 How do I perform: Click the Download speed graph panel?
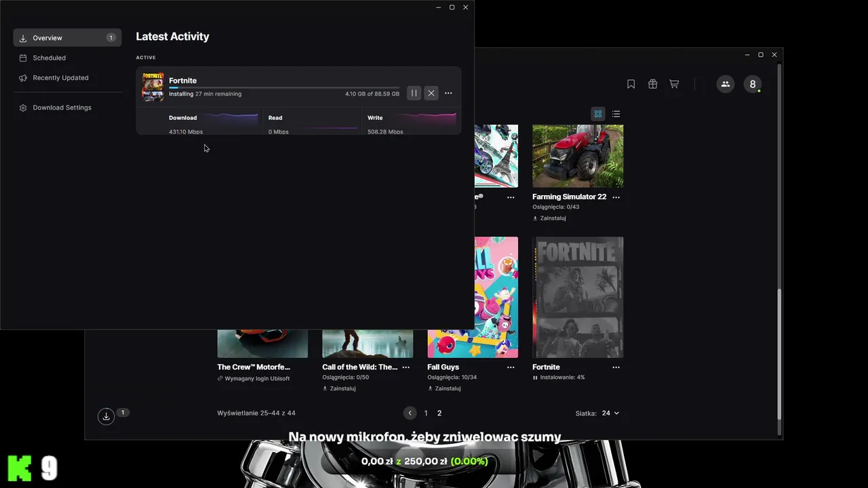(213, 123)
